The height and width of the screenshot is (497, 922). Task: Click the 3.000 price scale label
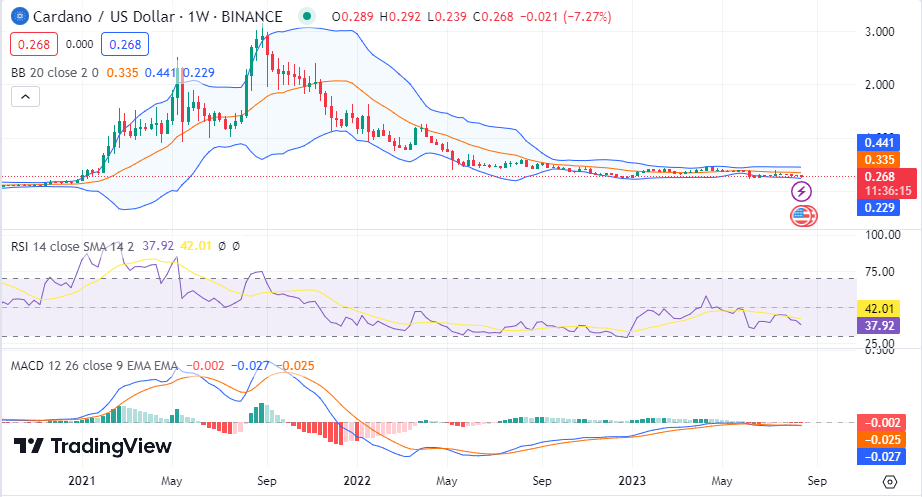(x=880, y=32)
